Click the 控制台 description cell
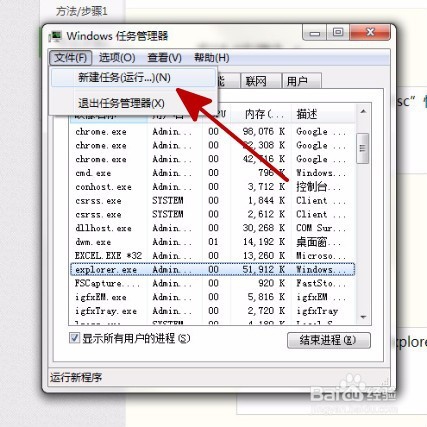The width and height of the screenshot is (427, 427). click(318, 187)
